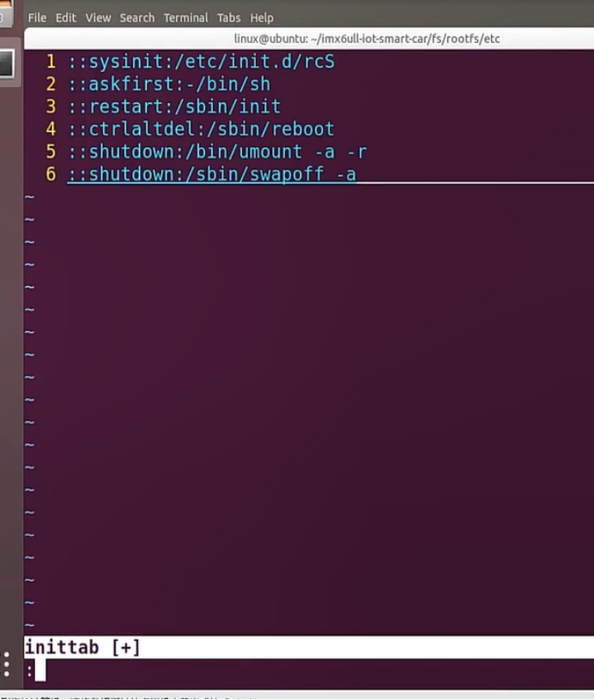Open the Terminal menu

pyautogui.click(x=185, y=17)
